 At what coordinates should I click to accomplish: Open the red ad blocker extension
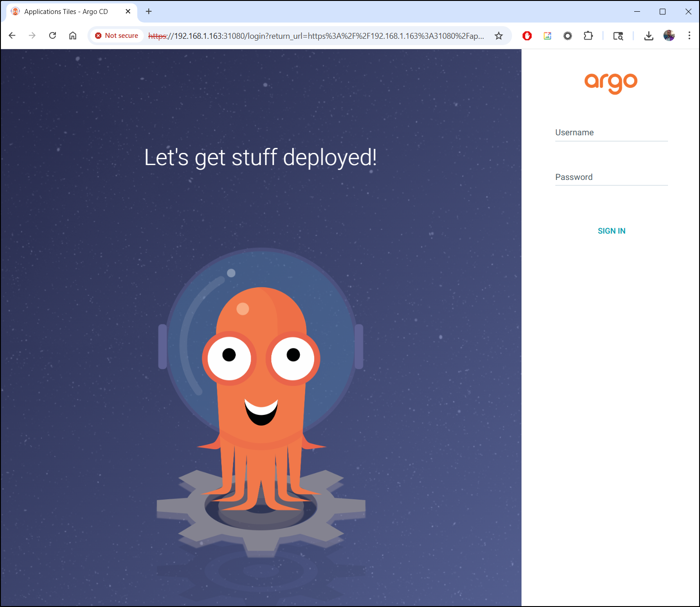point(527,36)
